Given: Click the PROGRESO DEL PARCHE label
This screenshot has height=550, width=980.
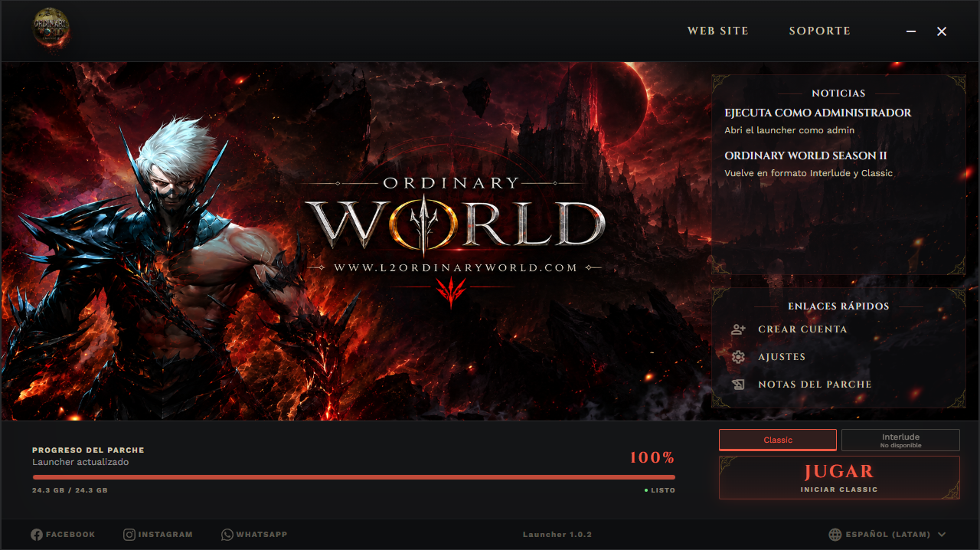Looking at the screenshot, I should [88, 450].
